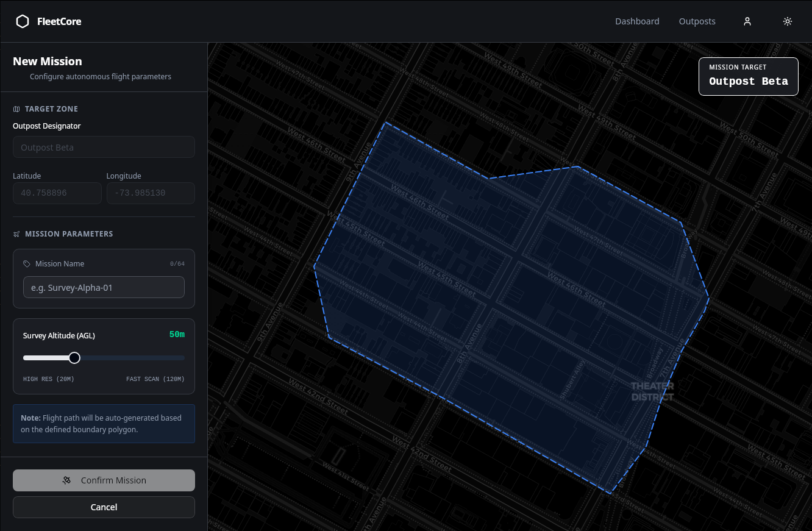The height and width of the screenshot is (531, 812).
Task: Toggle the theme with the sun icon
Action: click(788, 21)
